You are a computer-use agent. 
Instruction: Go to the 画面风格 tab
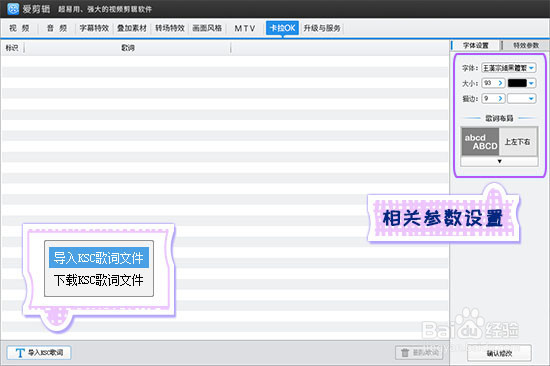click(x=207, y=28)
